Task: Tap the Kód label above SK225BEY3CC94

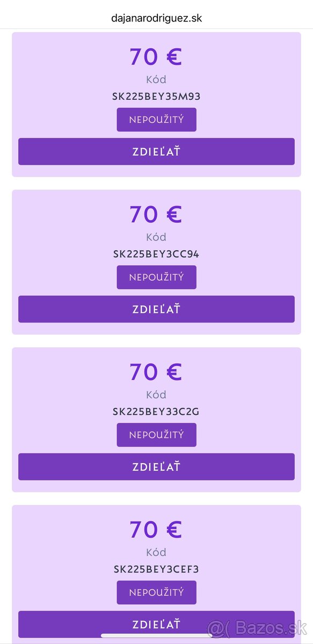Action: point(156,237)
